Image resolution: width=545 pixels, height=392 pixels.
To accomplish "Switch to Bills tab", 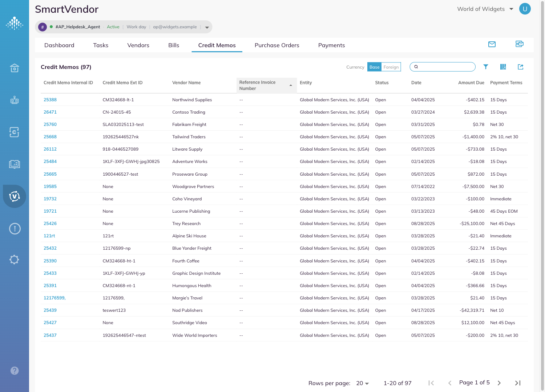I will [174, 45].
